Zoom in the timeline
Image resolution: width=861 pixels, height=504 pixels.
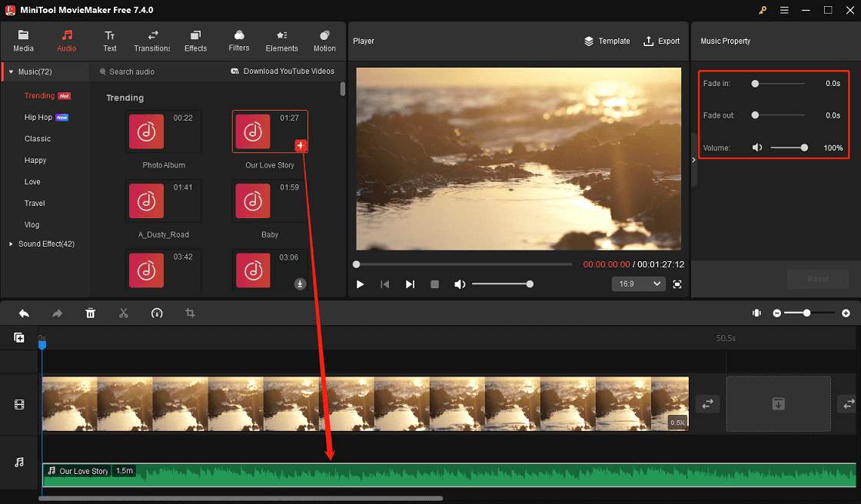pos(846,313)
